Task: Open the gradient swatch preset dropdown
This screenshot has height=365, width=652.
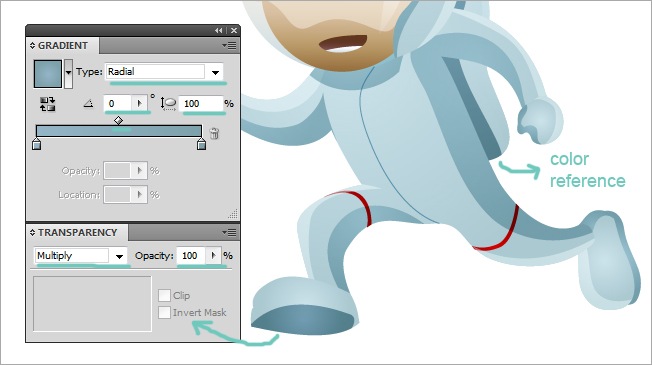Action: point(68,73)
